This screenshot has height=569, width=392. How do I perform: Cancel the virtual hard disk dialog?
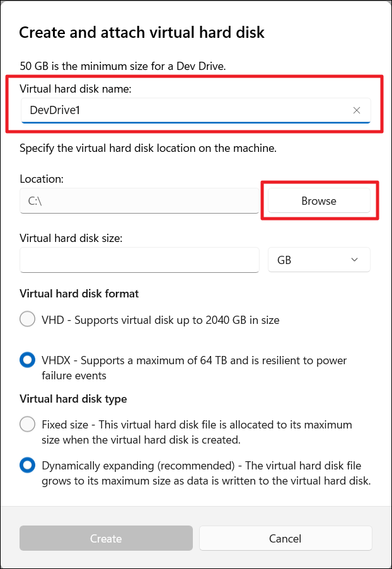tap(285, 539)
